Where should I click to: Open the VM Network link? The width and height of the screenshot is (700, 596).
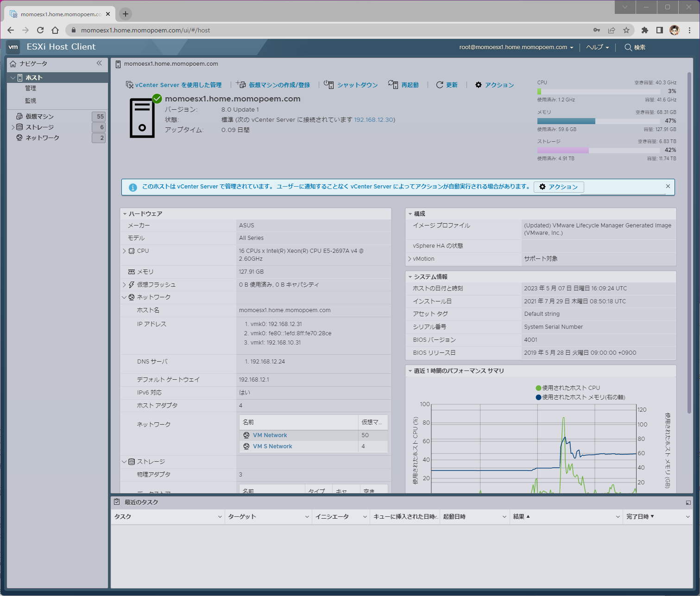(x=270, y=435)
